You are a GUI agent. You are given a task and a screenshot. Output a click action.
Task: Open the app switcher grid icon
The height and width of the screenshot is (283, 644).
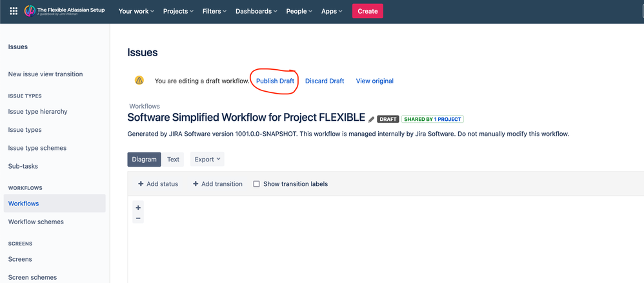(x=14, y=11)
